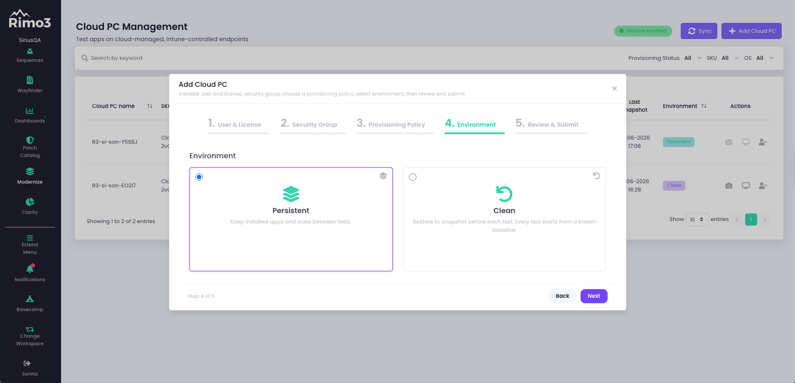Viewport: 795px width, 383px height.
Task: Click the Back button
Action: click(x=562, y=296)
